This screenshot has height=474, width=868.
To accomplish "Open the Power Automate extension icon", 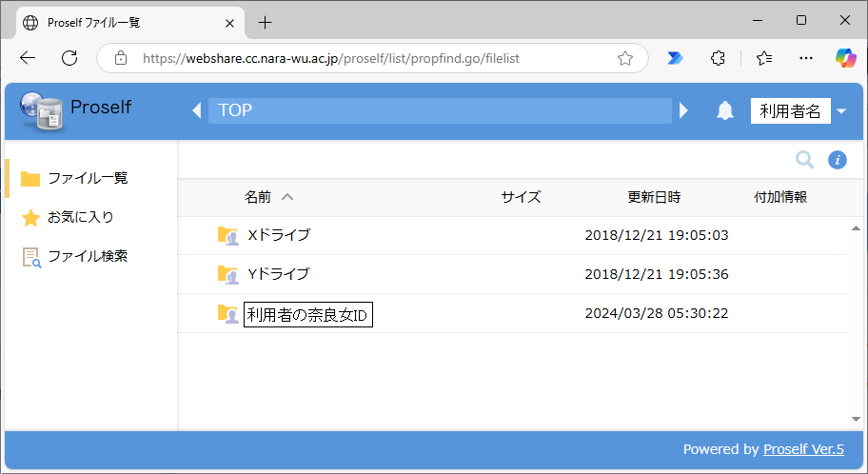I will click(x=675, y=58).
